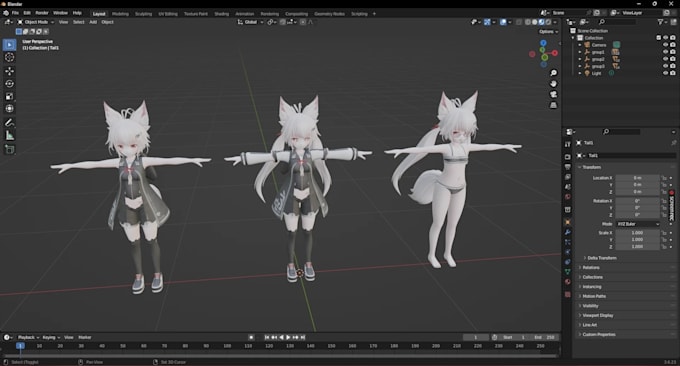This screenshot has height=366, width=680.
Task: Select the Transform tool
Action: (10, 108)
